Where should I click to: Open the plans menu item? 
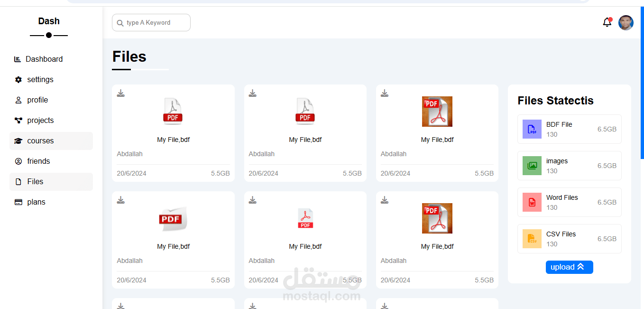coord(51,202)
